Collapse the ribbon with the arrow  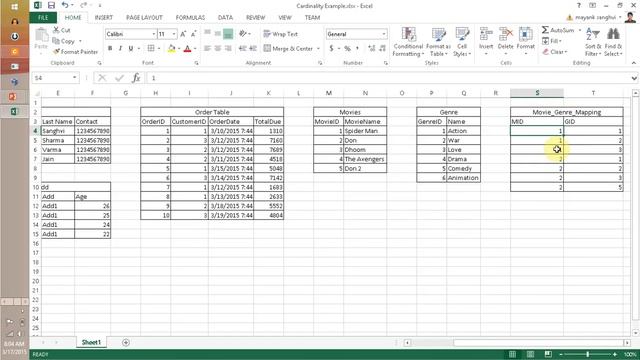point(633,63)
